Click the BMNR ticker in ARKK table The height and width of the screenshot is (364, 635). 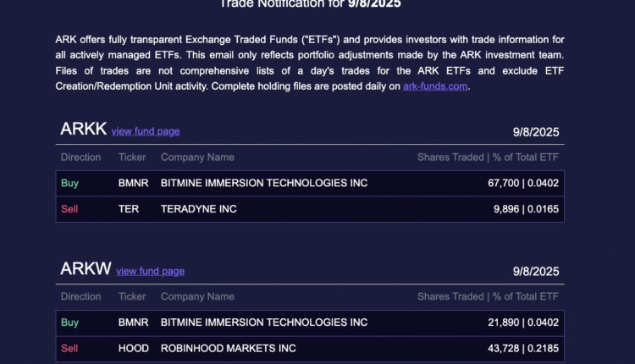[x=133, y=183]
